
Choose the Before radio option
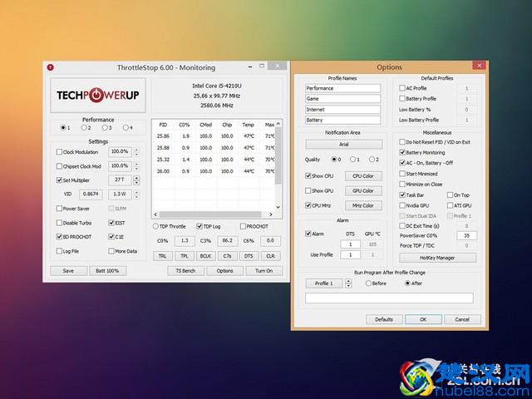point(369,283)
